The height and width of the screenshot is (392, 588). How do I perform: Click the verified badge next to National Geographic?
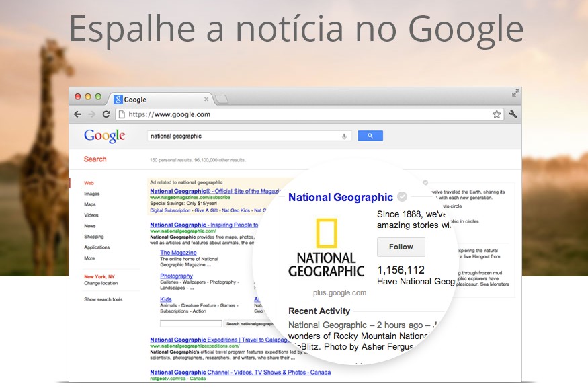click(402, 196)
